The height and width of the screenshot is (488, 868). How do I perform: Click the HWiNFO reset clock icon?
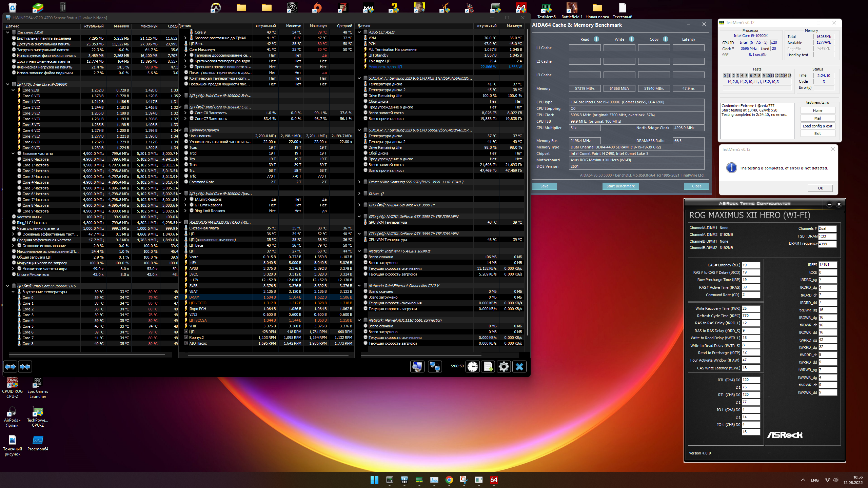click(472, 366)
